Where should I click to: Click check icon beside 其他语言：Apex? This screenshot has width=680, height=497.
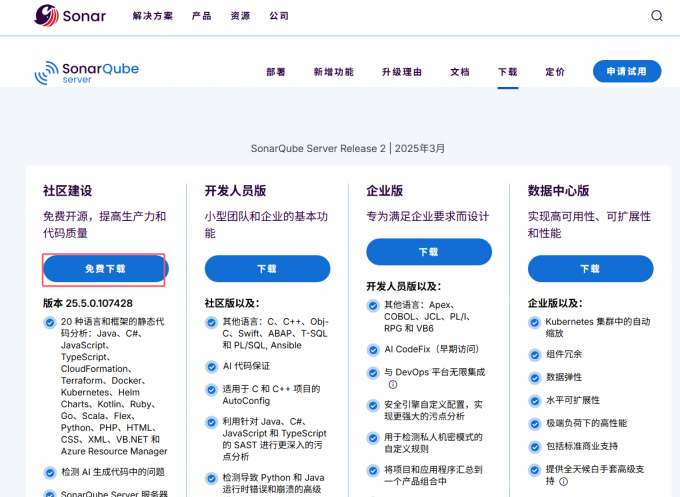(373, 306)
